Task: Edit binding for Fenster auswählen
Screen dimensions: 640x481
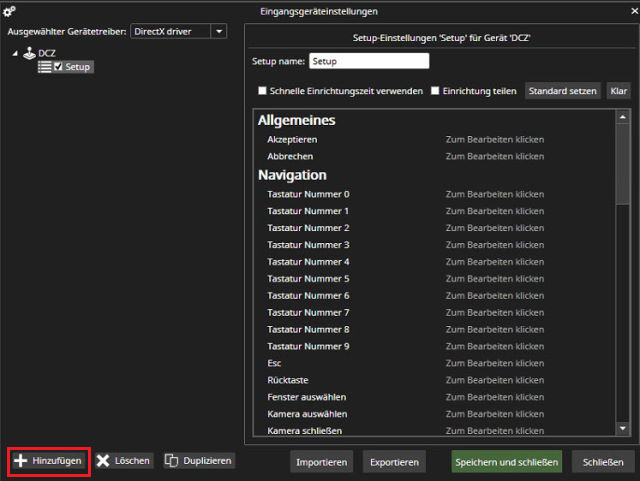Action: [x=495, y=397]
